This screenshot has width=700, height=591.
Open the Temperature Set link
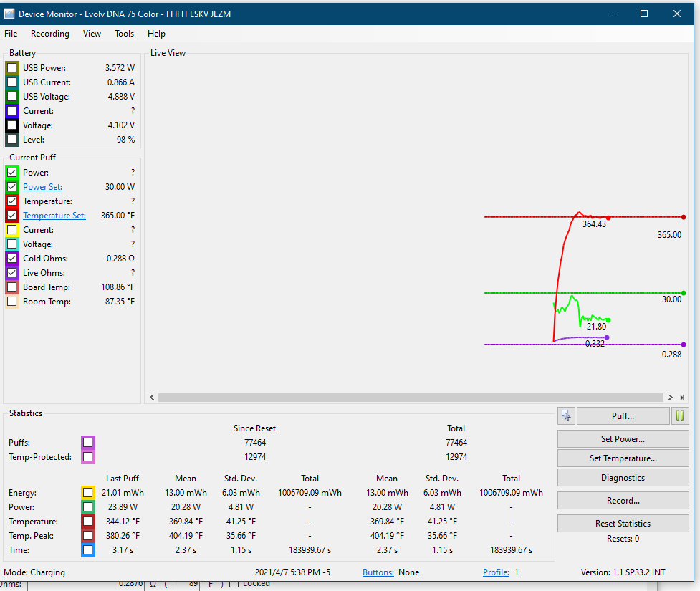pyautogui.click(x=54, y=216)
